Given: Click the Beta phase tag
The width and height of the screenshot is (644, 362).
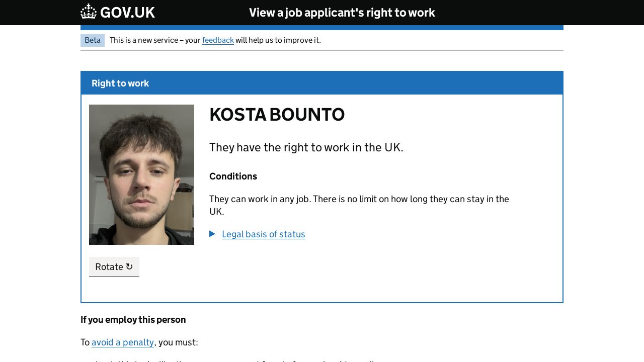Looking at the screenshot, I should click(93, 40).
